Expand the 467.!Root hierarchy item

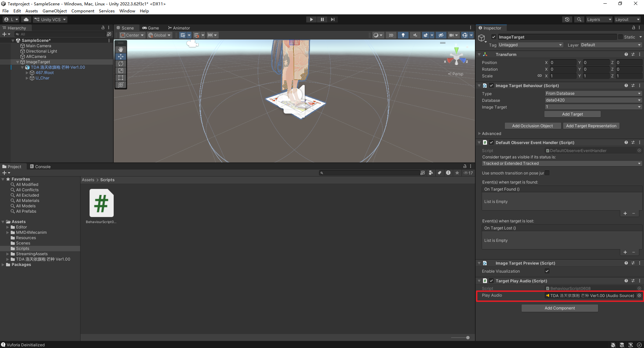tap(27, 73)
